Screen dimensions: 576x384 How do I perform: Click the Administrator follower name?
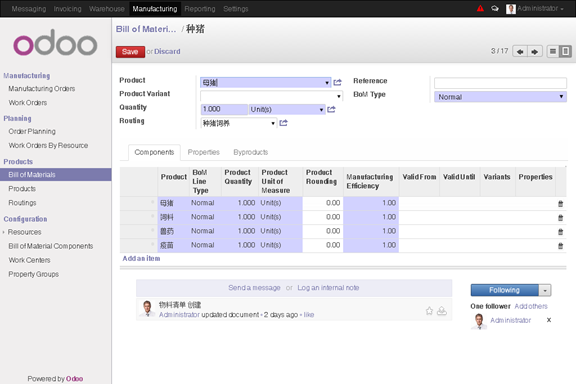pyautogui.click(x=511, y=320)
